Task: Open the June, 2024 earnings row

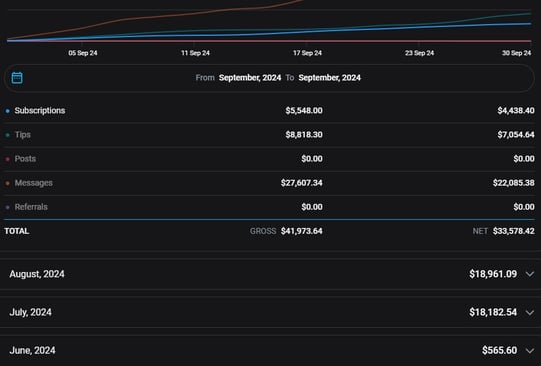Action: [x=270, y=351]
